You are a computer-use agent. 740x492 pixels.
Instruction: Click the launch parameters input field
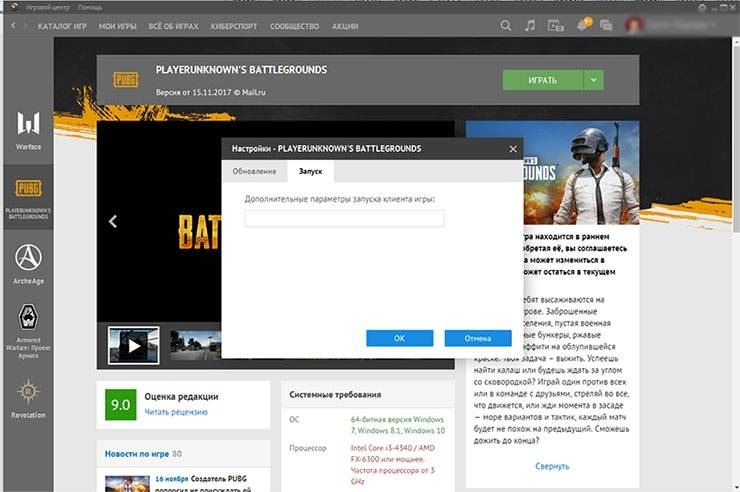click(344, 218)
